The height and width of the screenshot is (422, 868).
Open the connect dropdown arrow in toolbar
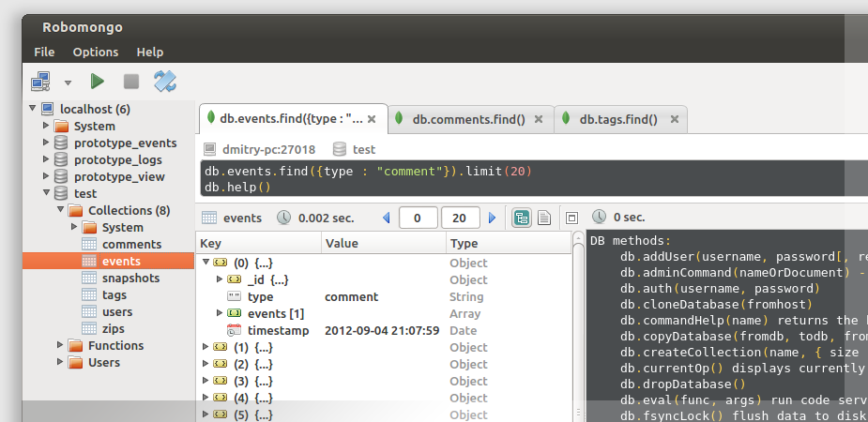[68, 83]
